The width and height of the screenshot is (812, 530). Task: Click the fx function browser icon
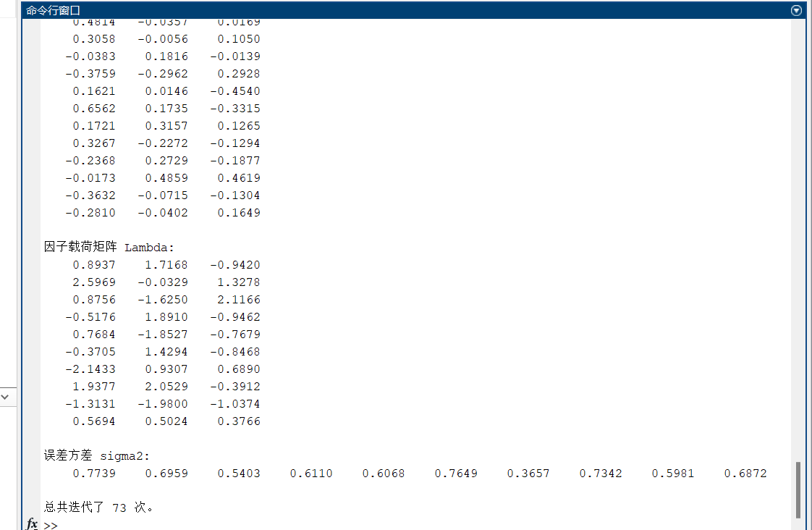[x=32, y=523]
